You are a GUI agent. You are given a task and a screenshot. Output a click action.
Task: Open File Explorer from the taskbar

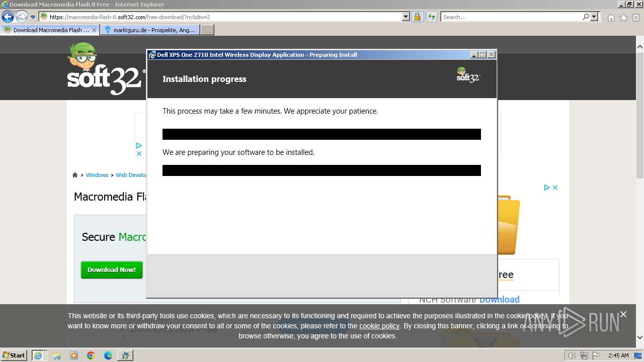[57, 355]
